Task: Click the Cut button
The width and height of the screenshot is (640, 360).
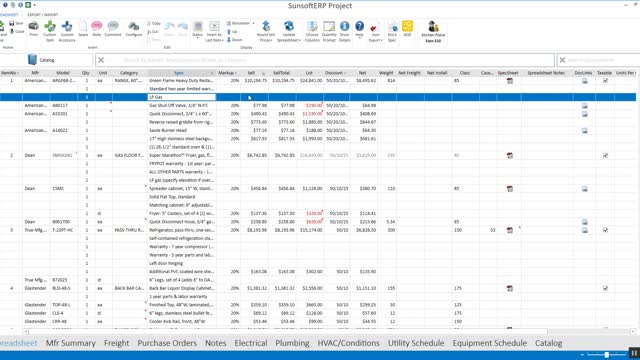Action: click(153, 32)
